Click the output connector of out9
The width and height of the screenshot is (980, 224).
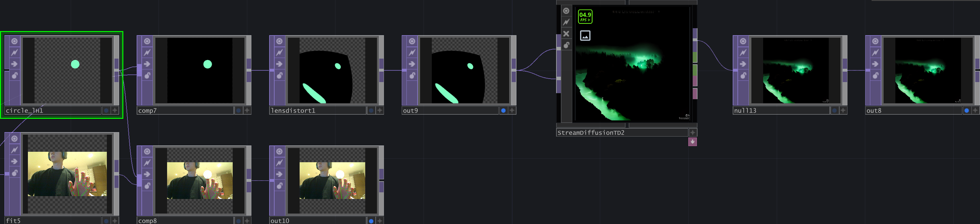click(x=514, y=70)
